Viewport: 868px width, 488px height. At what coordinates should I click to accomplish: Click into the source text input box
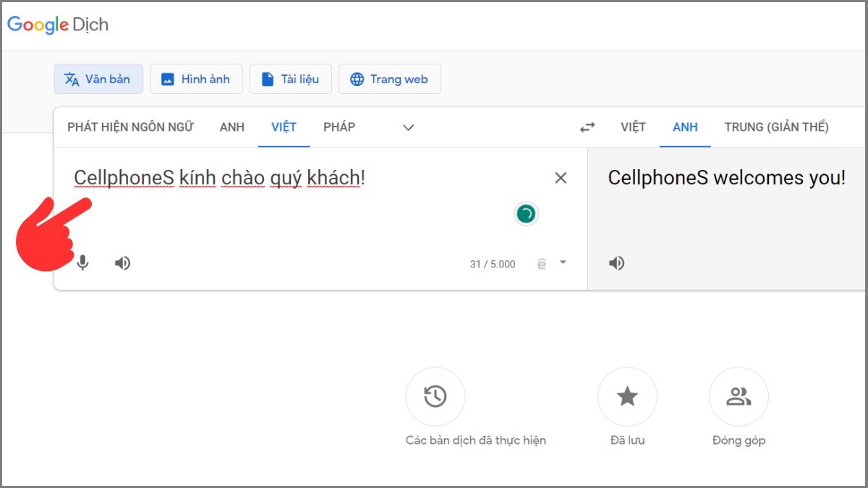click(311, 210)
